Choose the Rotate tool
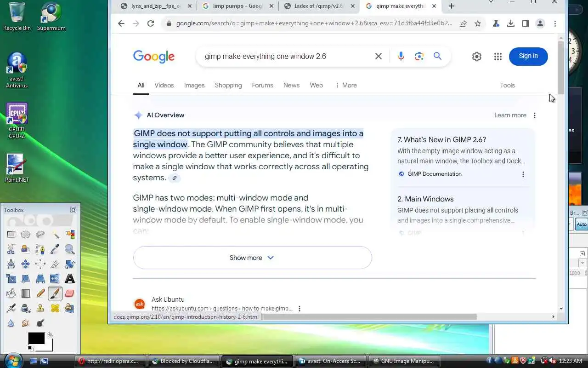The height and width of the screenshot is (368, 588). [x=70, y=264]
